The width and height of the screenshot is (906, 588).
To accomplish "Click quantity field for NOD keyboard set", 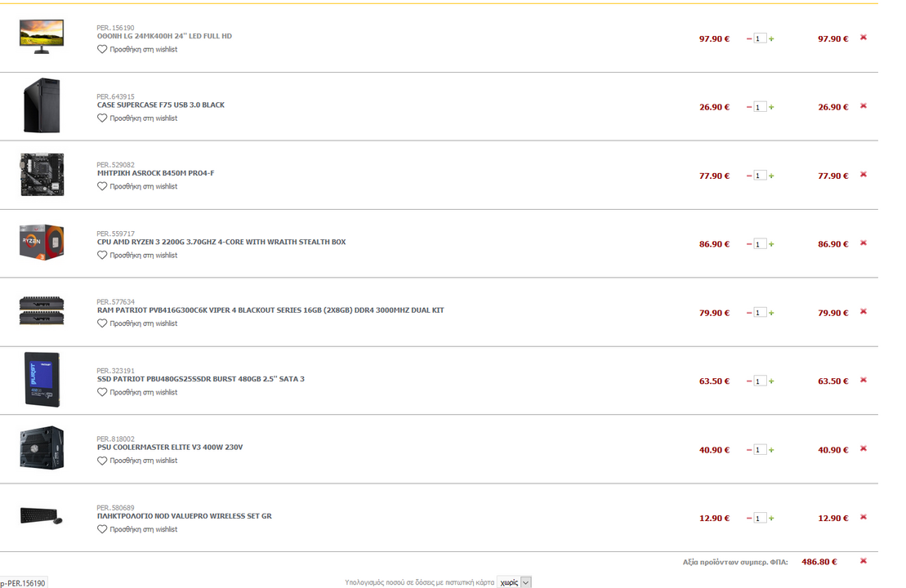I will point(760,518).
